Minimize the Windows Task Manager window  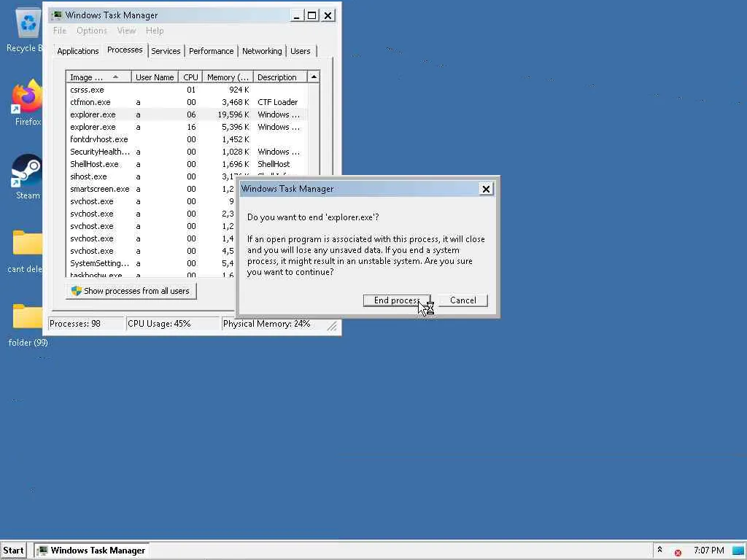click(x=296, y=16)
